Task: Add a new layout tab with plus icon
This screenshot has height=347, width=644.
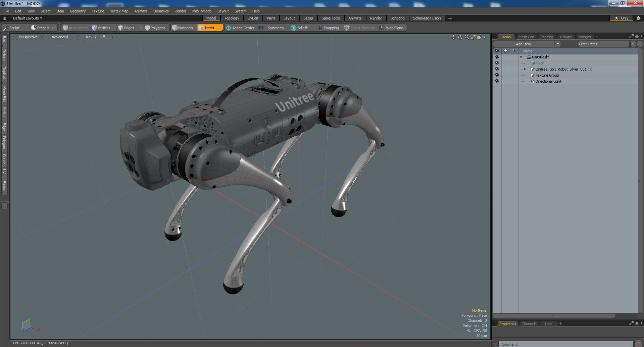Action: point(450,18)
